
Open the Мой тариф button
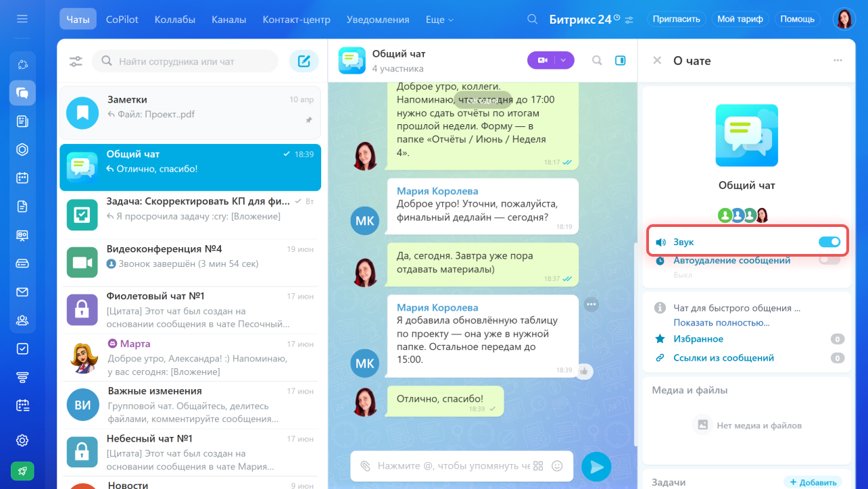click(740, 19)
